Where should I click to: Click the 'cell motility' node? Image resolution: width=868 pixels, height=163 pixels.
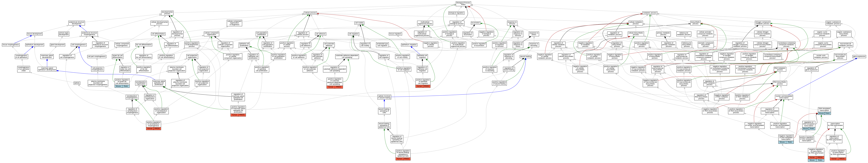(x=359, y=23)
